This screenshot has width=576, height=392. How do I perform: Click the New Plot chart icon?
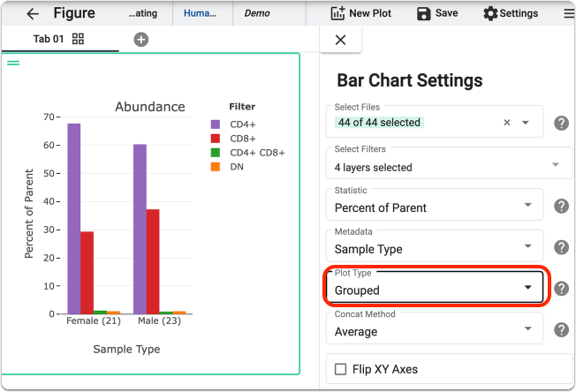click(337, 13)
